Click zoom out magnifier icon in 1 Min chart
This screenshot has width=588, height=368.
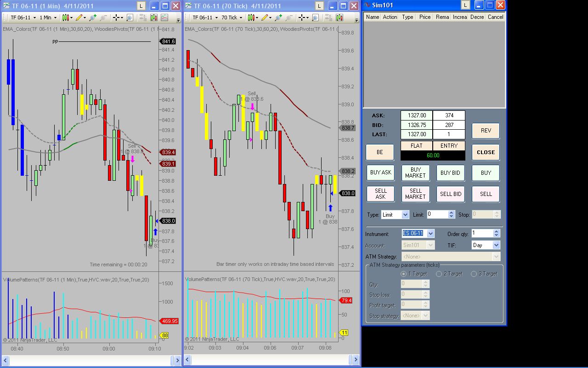click(x=103, y=17)
